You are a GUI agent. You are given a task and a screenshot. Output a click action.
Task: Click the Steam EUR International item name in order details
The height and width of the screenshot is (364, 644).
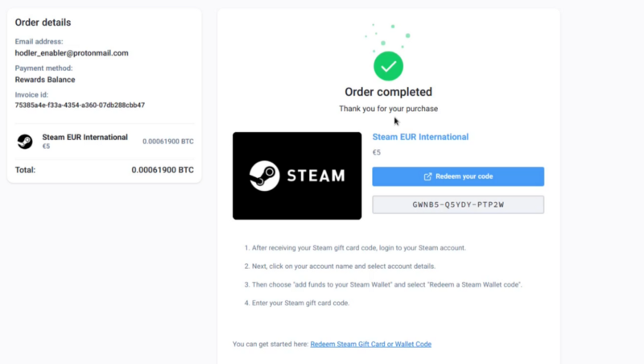click(85, 137)
